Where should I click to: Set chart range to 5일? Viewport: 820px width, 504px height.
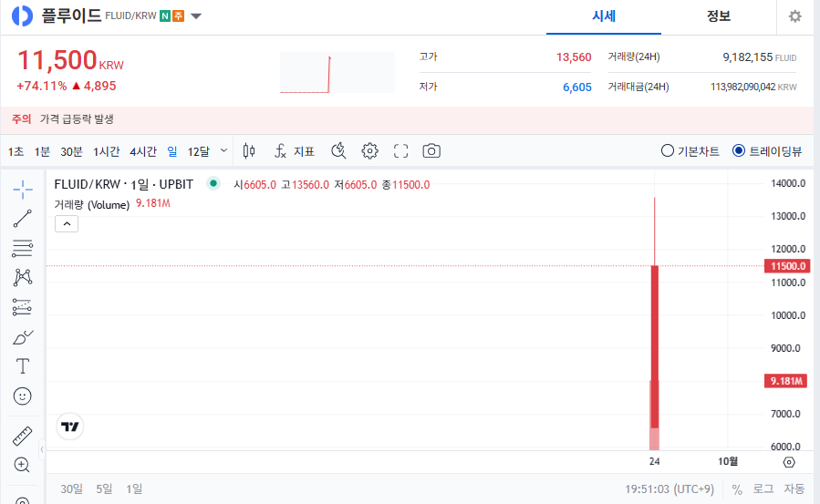coord(104,489)
